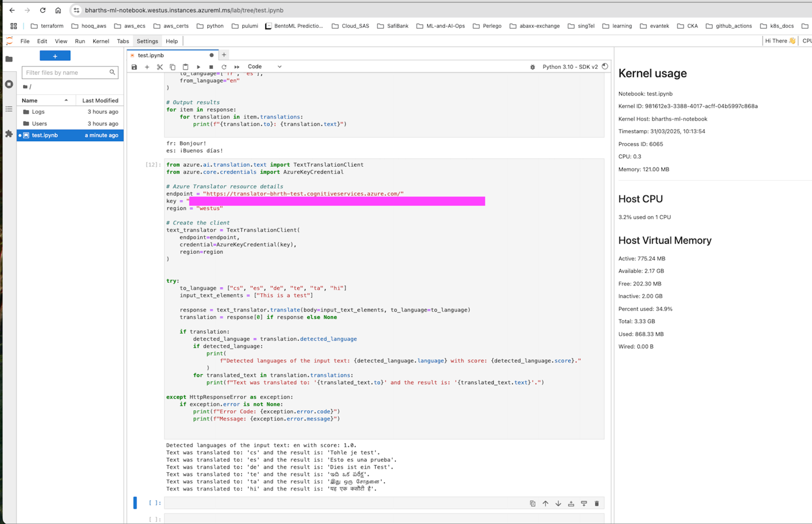
Task: Click the 'Memory: 121.00 MB' kernel usage value
Action: pyautogui.click(x=643, y=169)
